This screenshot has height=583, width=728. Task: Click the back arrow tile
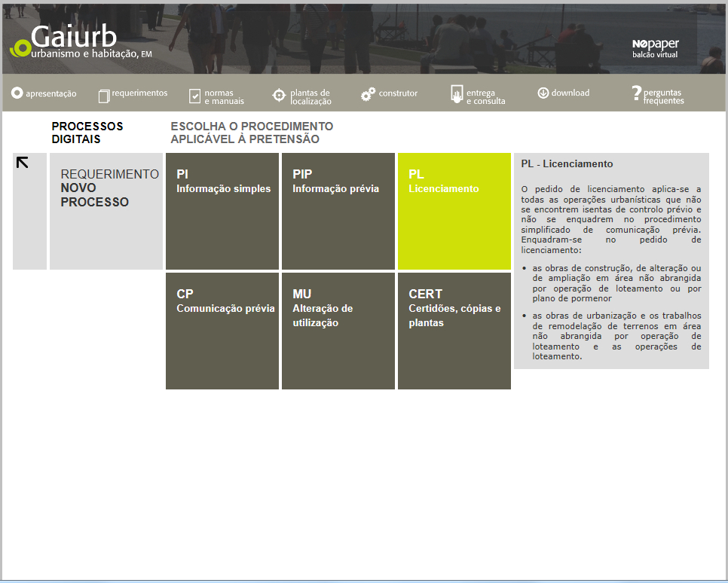click(29, 211)
